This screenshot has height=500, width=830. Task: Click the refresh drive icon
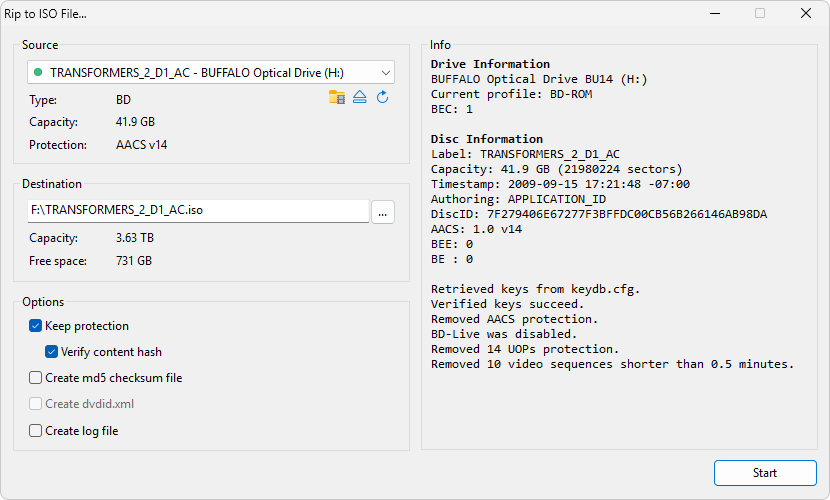(x=382, y=97)
